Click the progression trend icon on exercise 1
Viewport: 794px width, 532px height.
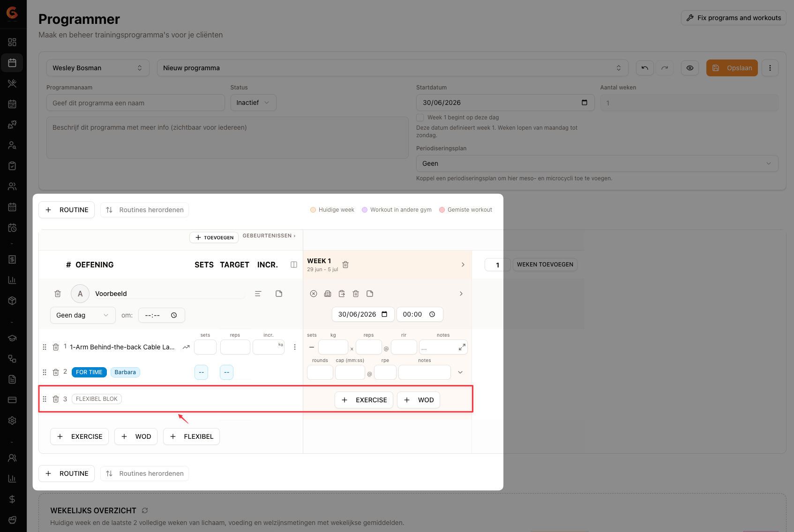(186, 347)
